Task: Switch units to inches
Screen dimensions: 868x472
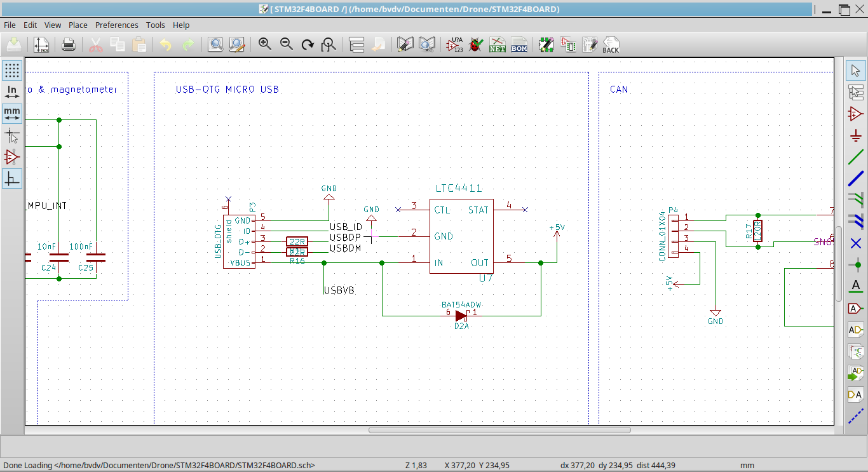Action: (x=12, y=92)
